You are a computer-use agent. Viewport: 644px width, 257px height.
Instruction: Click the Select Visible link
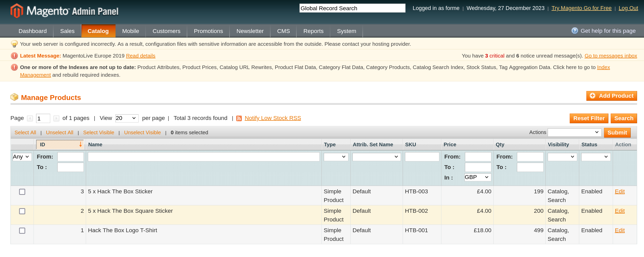coord(99,132)
